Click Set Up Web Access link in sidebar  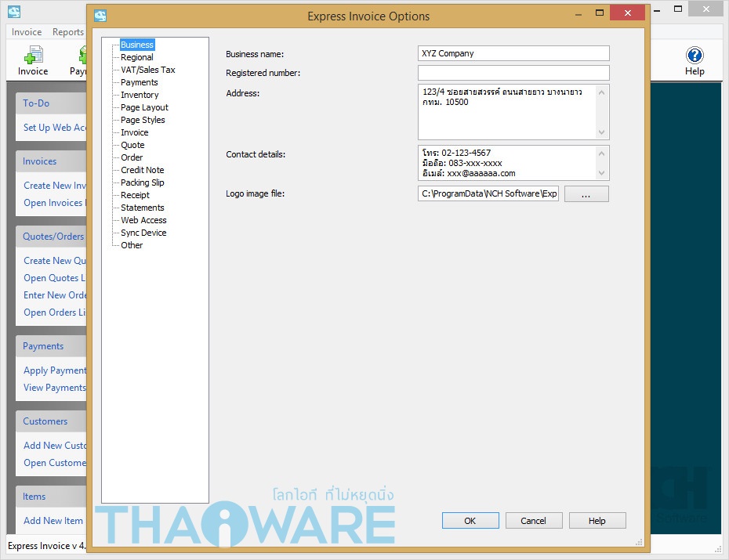tap(55, 127)
